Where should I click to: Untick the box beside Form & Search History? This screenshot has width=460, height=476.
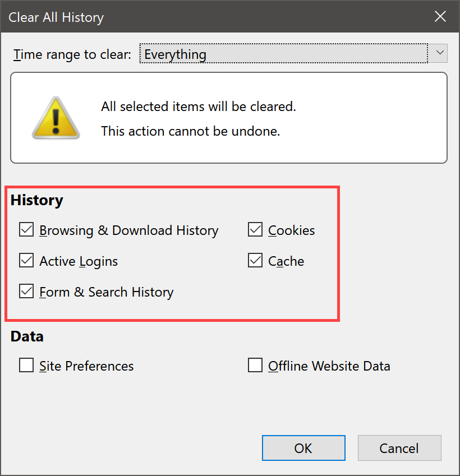26,292
